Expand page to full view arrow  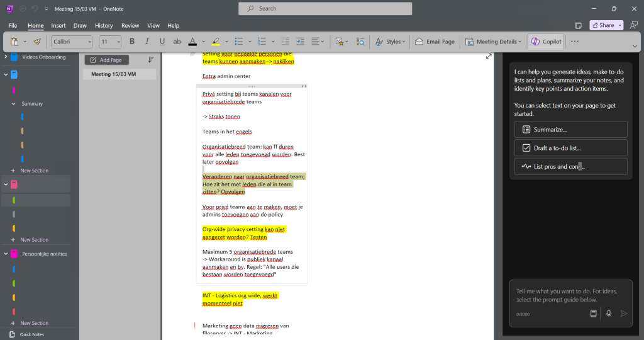[488, 56]
